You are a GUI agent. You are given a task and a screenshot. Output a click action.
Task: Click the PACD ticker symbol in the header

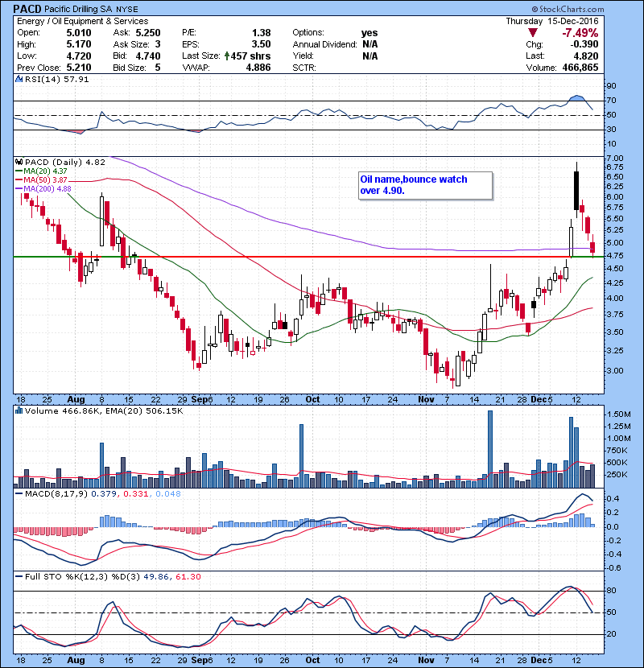pyautogui.click(x=27, y=9)
